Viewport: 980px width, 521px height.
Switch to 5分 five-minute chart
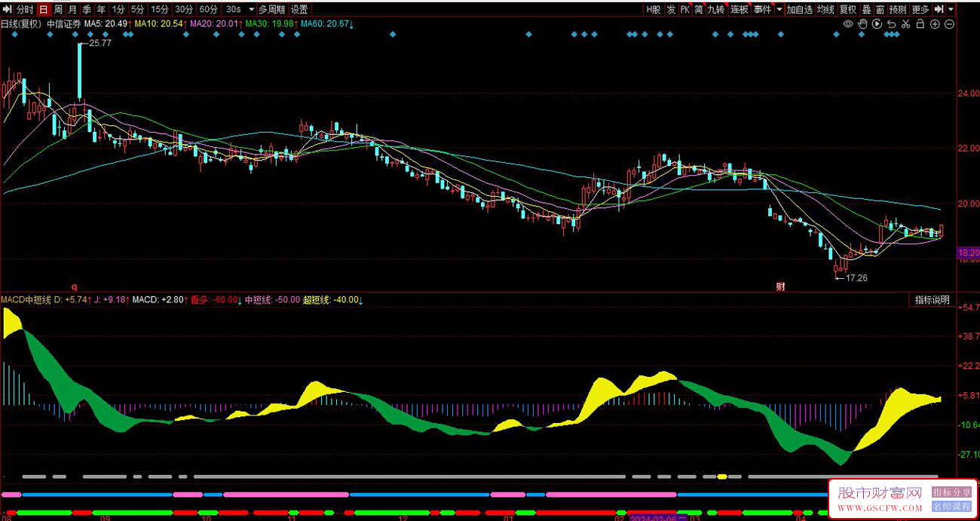tap(137, 9)
